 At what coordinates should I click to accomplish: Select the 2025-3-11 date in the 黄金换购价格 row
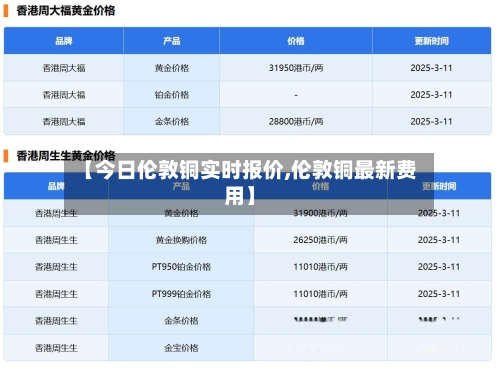(x=439, y=240)
